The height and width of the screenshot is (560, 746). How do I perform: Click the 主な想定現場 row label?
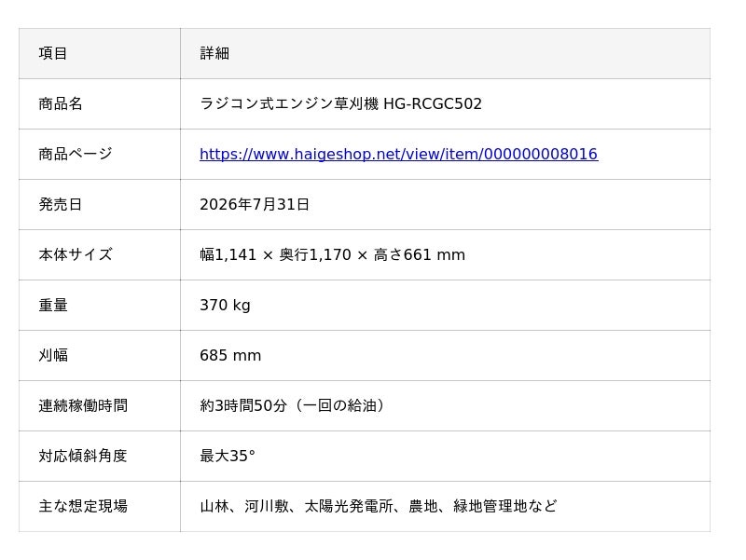coord(83,506)
